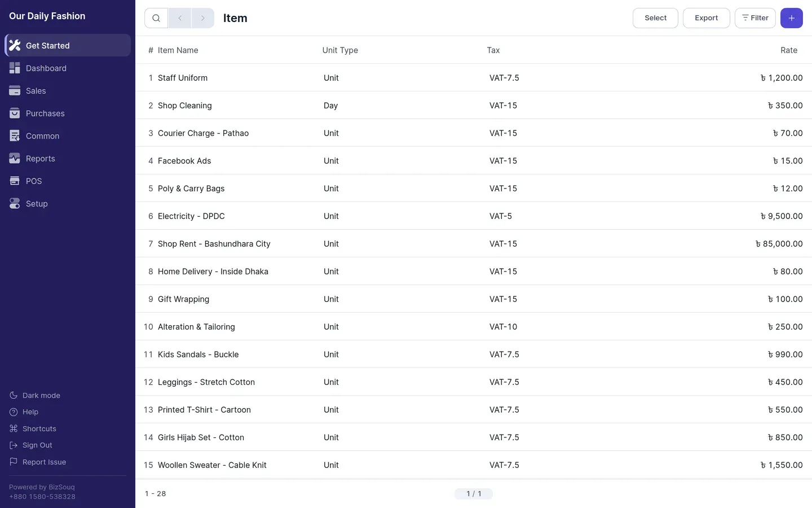Click the Tax column header
This screenshot has width=812, height=508.
493,50
